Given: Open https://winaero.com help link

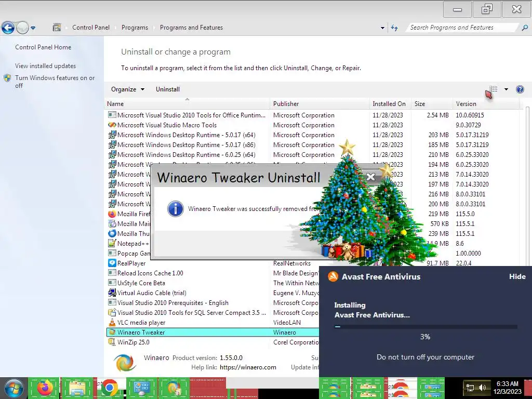Looking at the screenshot, I should pyautogui.click(x=248, y=367).
